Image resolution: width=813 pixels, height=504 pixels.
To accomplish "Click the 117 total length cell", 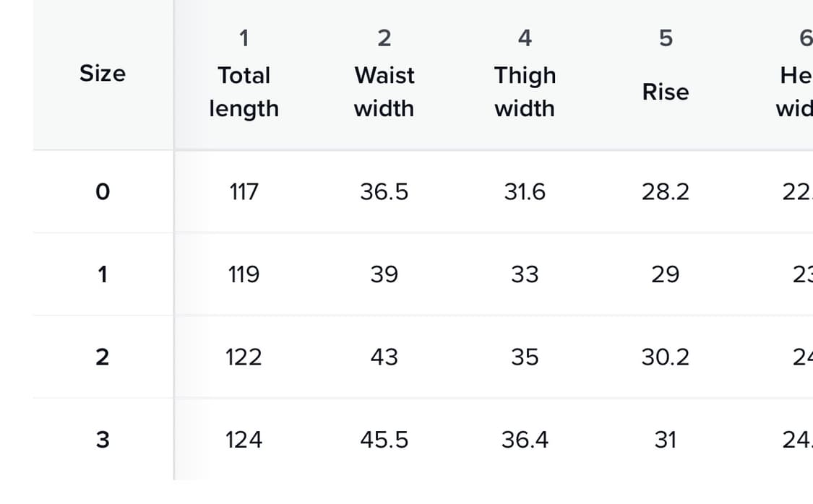I will tap(244, 192).
